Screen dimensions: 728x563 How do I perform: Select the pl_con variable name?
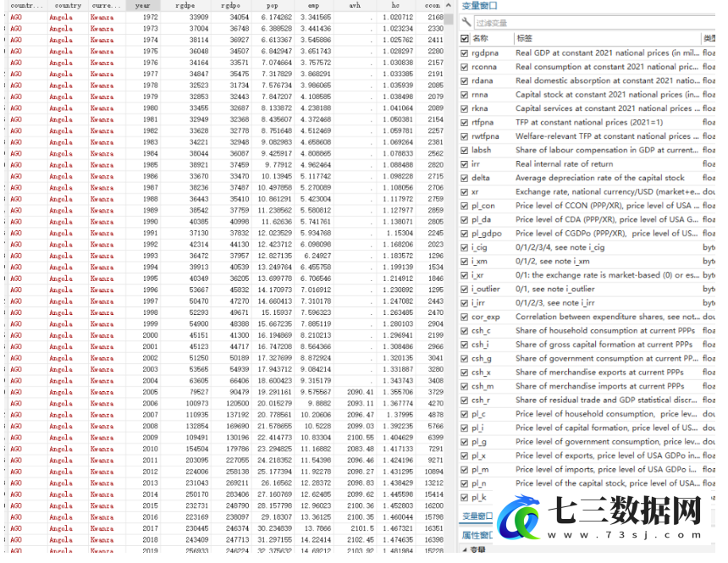(x=483, y=206)
